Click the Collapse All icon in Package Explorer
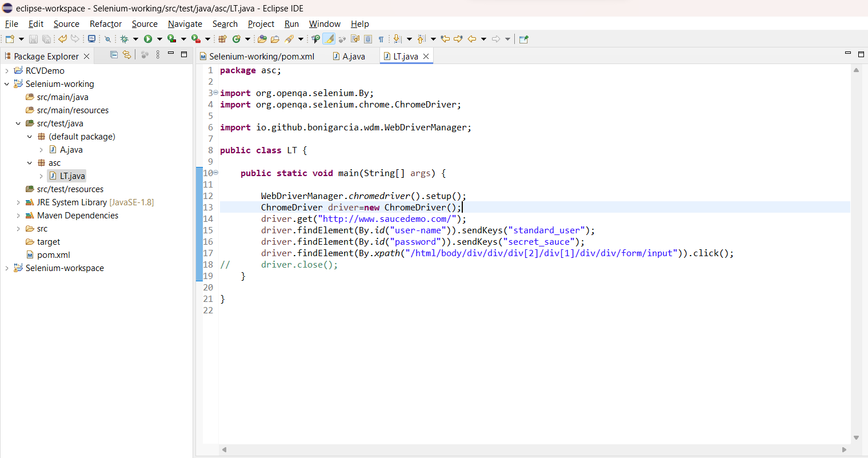 114,55
